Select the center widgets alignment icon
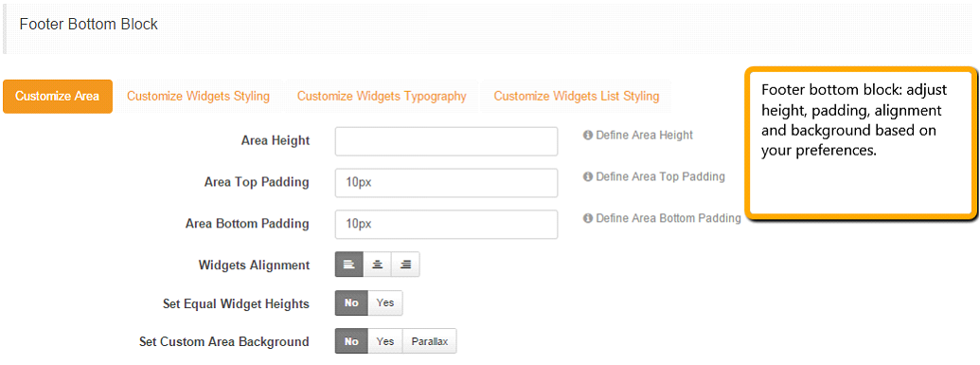This screenshot has width=980, height=365. click(x=377, y=265)
